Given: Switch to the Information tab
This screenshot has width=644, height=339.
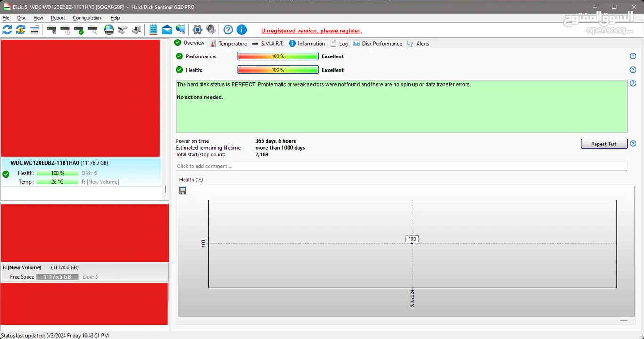Looking at the screenshot, I should [306, 43].
